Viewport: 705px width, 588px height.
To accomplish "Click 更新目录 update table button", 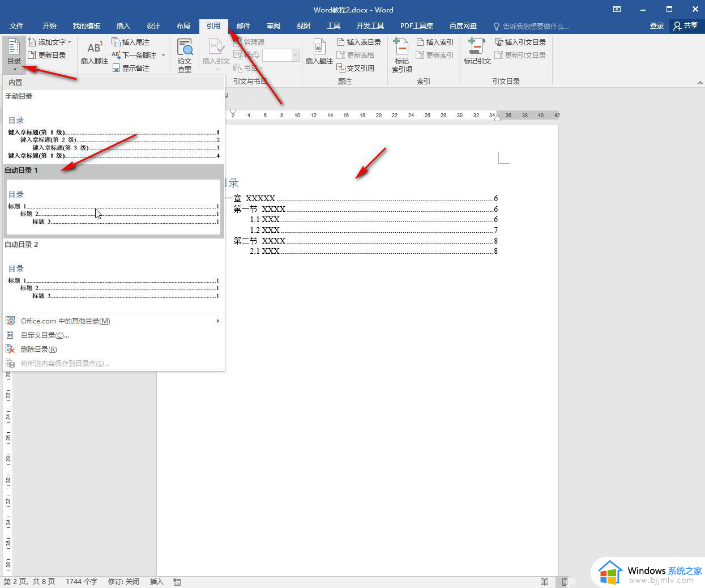I will pos(47,55).
